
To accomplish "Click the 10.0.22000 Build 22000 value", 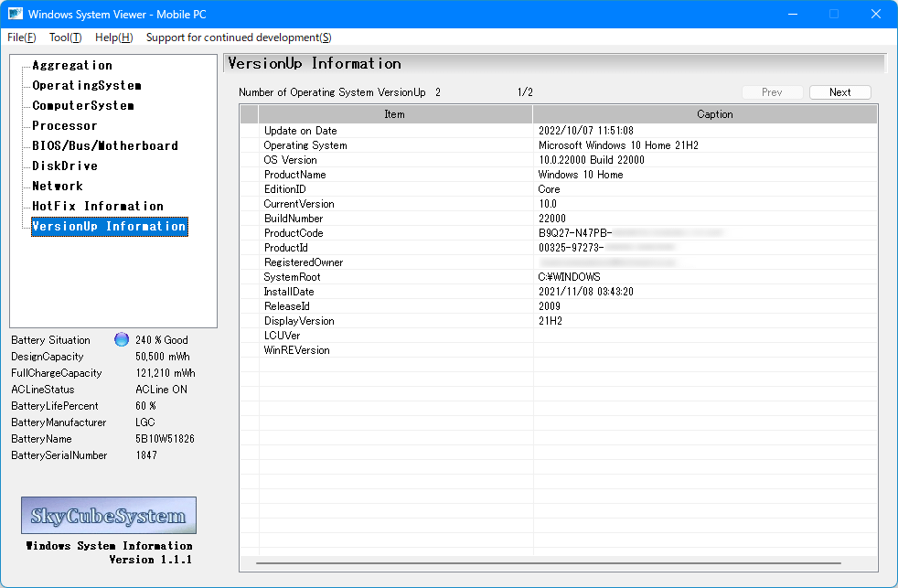I will [x=592, y=160].
